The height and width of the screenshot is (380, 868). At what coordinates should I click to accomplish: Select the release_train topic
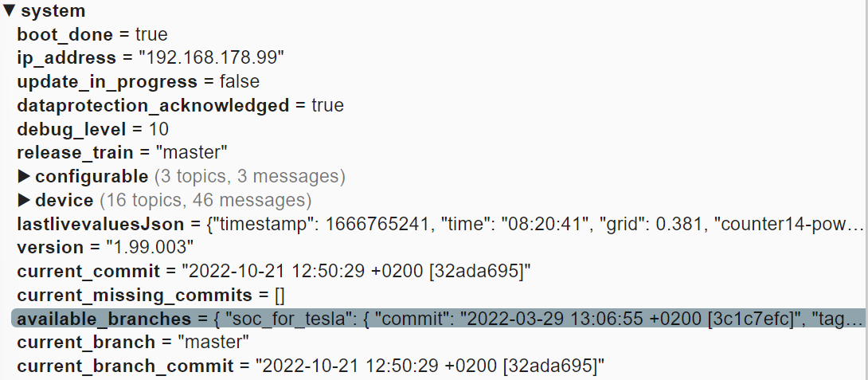pos(75,152)
